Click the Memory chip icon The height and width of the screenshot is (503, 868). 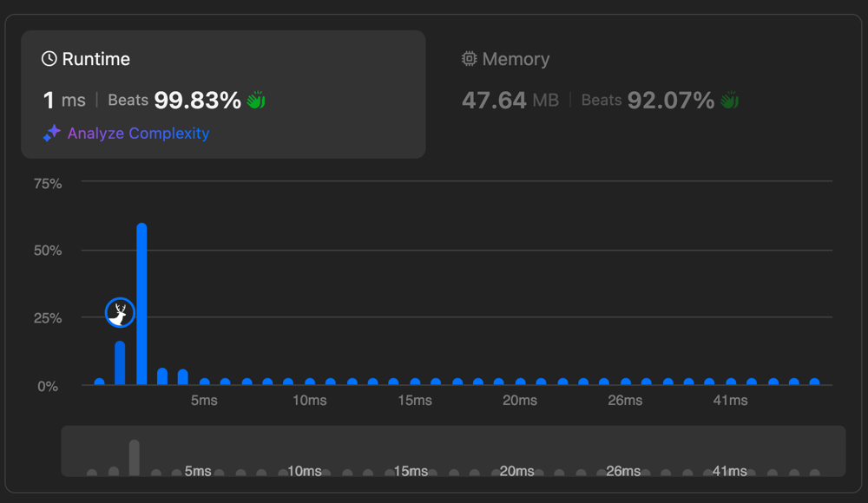(469, 59)
